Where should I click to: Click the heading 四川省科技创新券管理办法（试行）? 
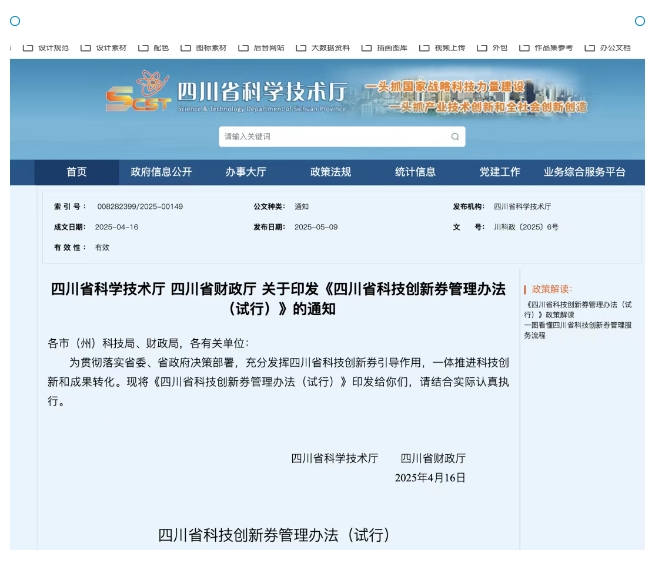[x=274, y=535]
